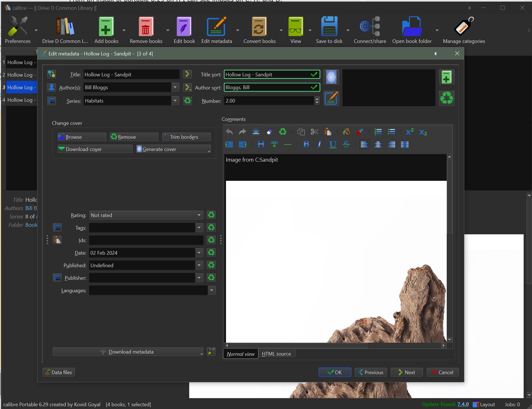This screenshot has height=409, width=532.
Task: Select the Normal view tab
Action: tap(241, 354)
